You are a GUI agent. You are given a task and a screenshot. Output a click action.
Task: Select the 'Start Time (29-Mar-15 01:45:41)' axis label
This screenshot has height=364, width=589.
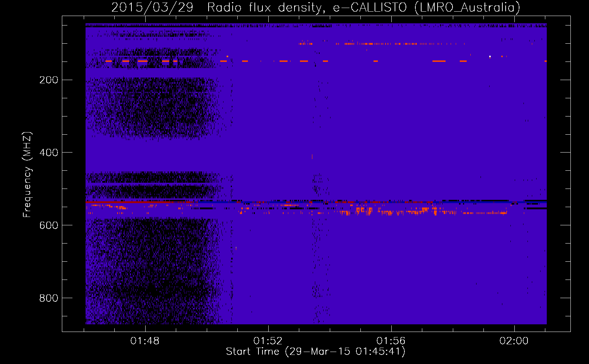coord(316,352)
